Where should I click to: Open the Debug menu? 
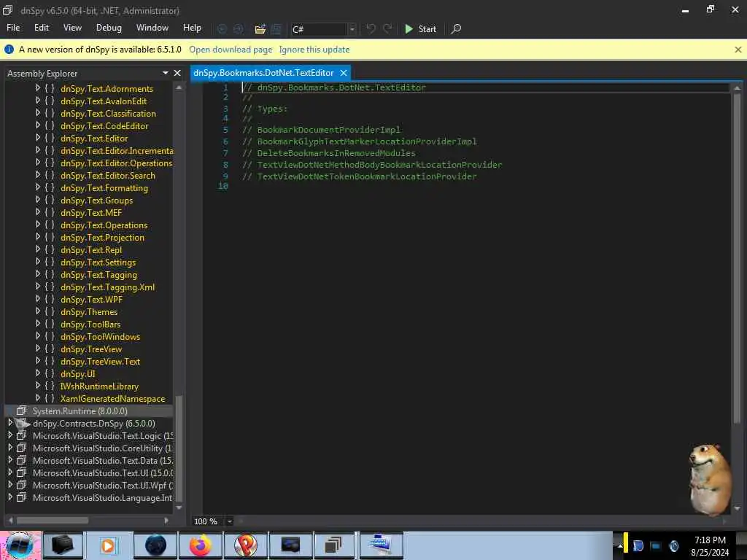[x=109, y=28]
